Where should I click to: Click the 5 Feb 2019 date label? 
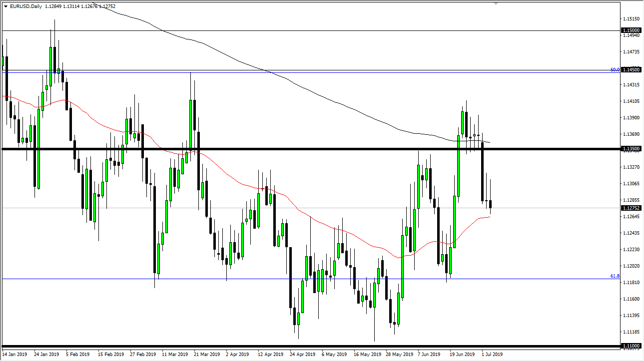tap(79, 355)
